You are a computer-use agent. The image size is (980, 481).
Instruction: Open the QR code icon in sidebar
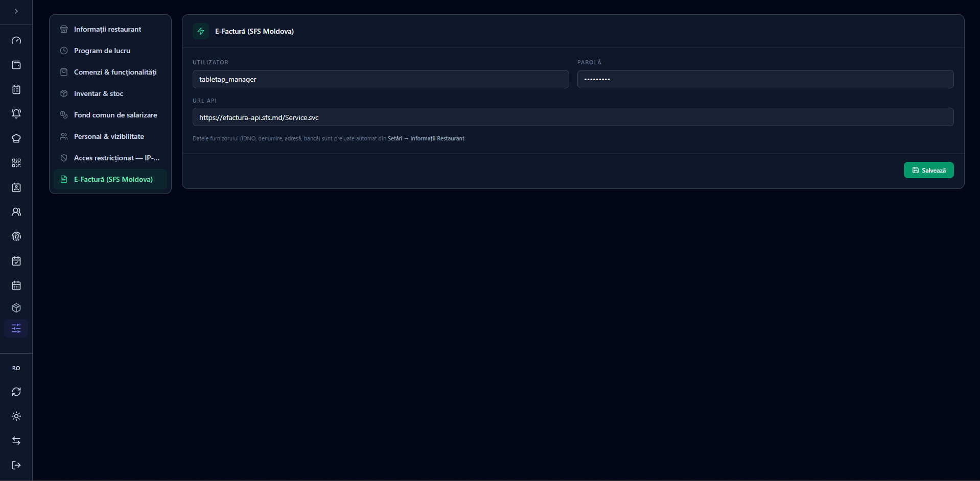(x=16, y=163)
